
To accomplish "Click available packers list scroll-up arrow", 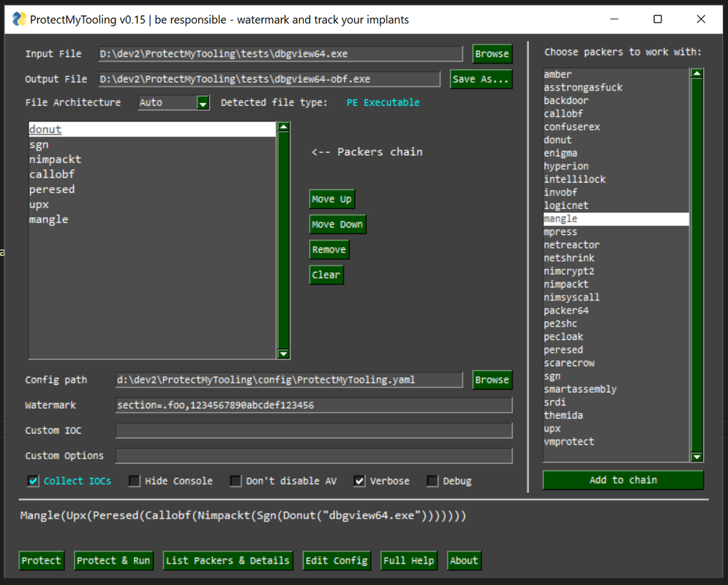I will click(697, 73).
